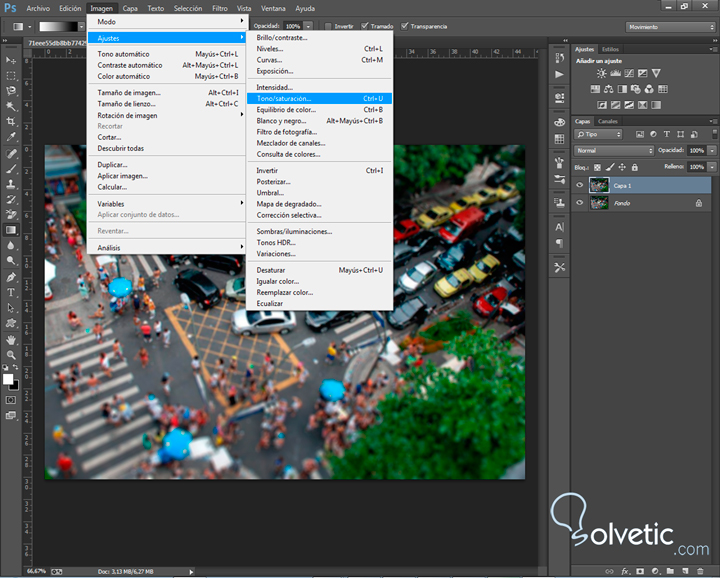
Task: Select the Eyedropper tool
Action: click(x=11, y=137)
